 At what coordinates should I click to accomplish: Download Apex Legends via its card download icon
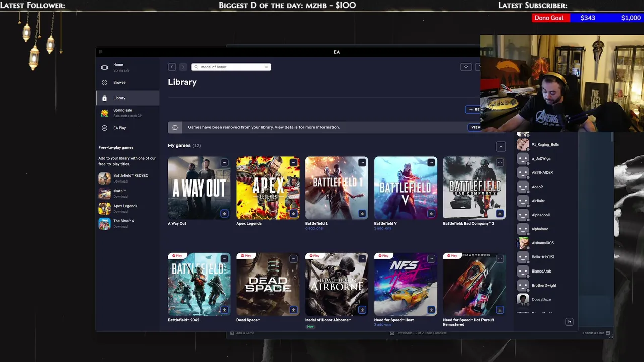point(293,213)
